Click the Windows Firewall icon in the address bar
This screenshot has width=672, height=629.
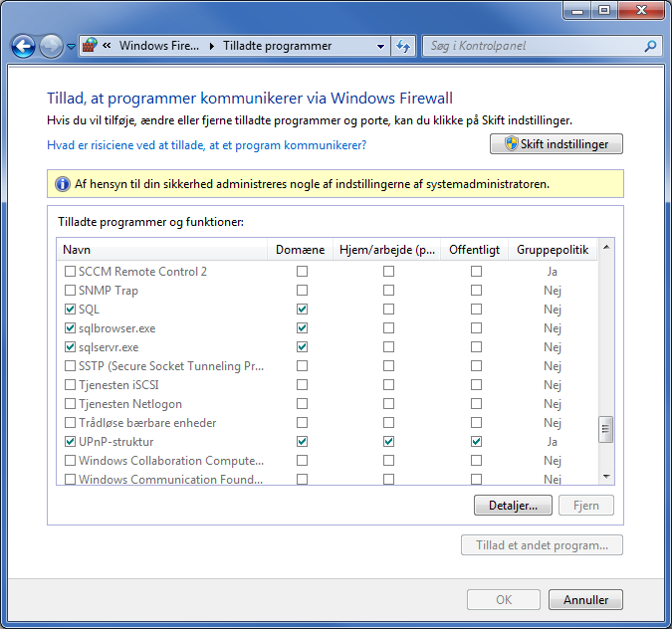(90, 46)
